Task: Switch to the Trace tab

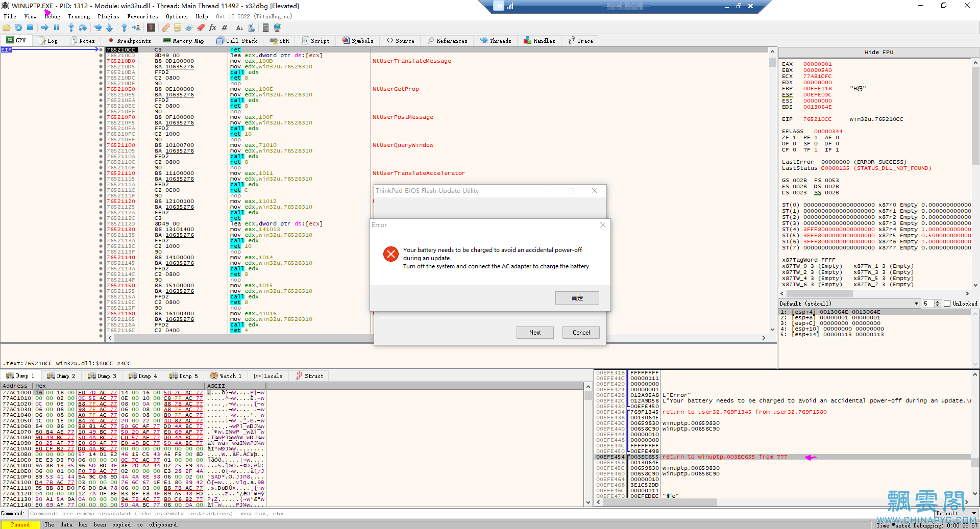Action: click(x=581, y=41)
